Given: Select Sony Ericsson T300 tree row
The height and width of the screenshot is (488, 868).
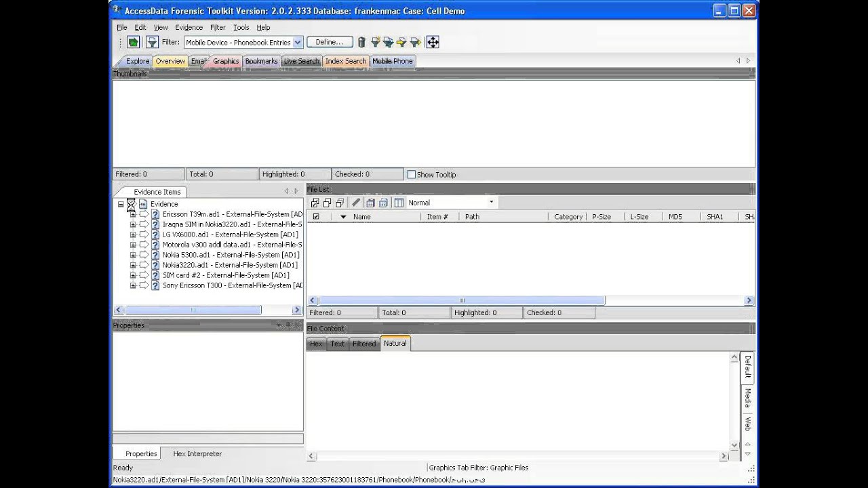Looking at the screenshot, I should pyautogui.click(x=232, y=285).
